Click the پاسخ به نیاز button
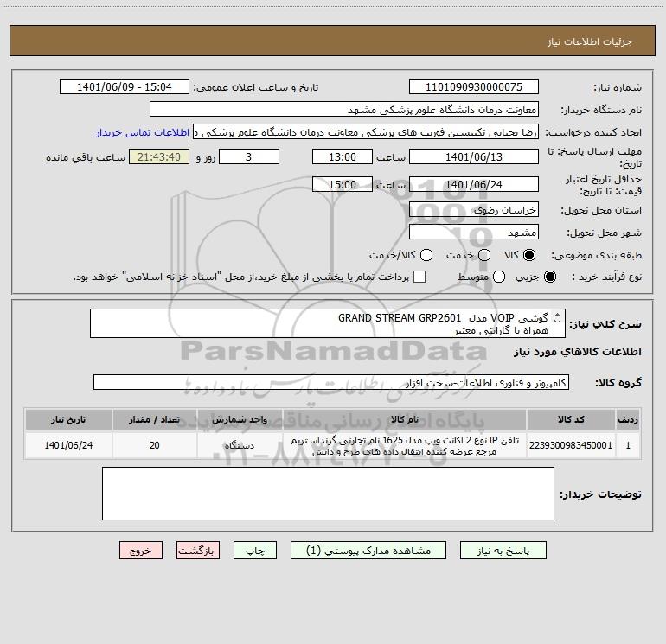 (503, 551)
